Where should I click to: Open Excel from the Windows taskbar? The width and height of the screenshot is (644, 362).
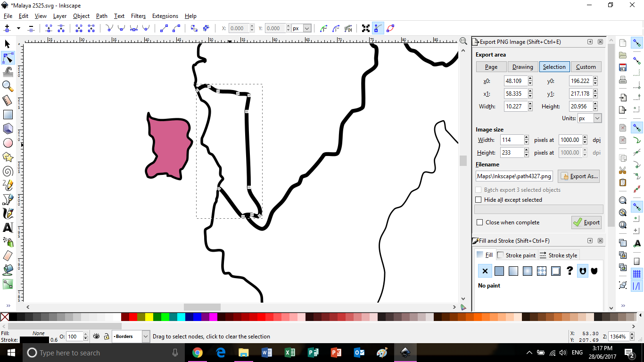289,353
